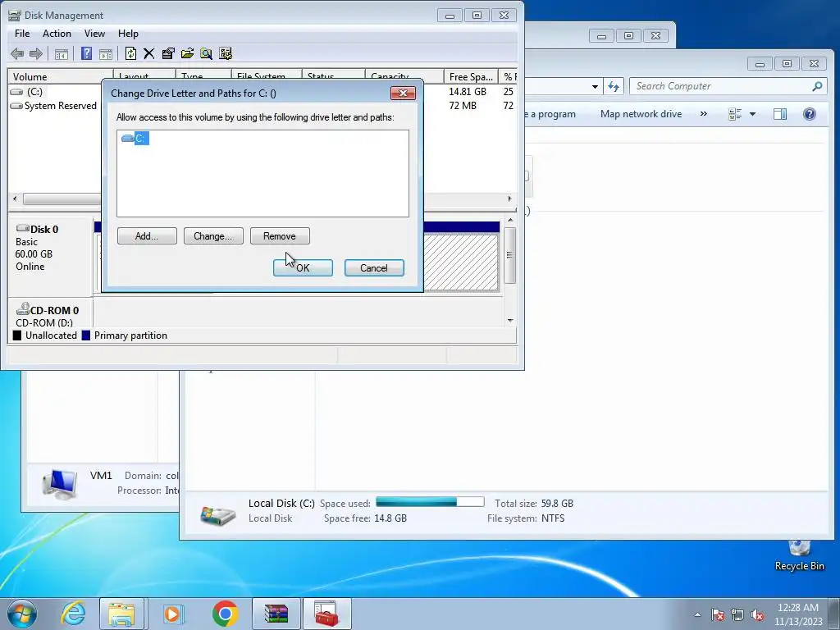Open the File menu in Disk Management
Image resolution: width=840 pixels, height=630 pixels.
point(22,33)
